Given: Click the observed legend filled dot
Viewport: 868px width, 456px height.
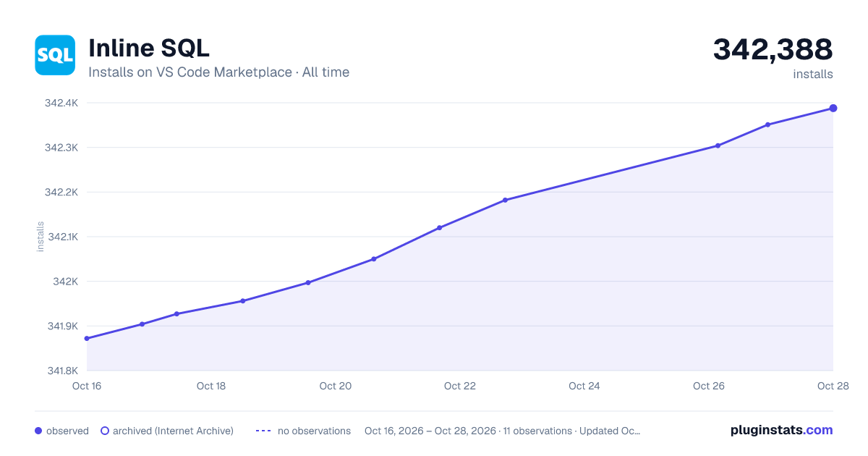Looking at the screenshot, I should (x=38, y=431).
